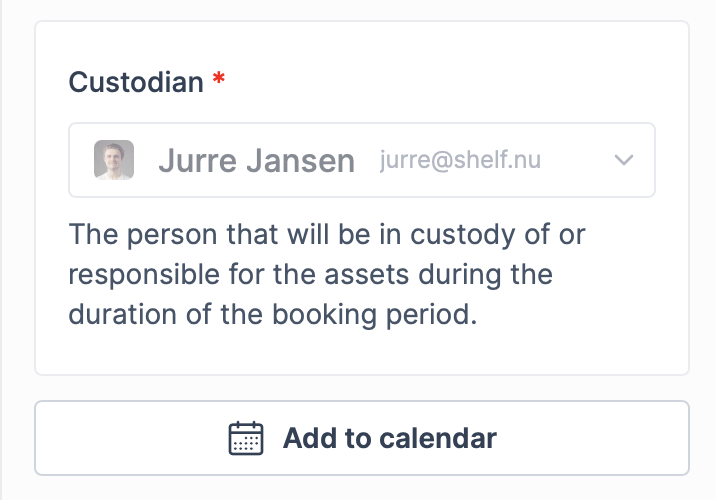This screenshot has height=500, width=716.
Task: Click 'duration of the booking period' text line
Action: pos(273,315)
